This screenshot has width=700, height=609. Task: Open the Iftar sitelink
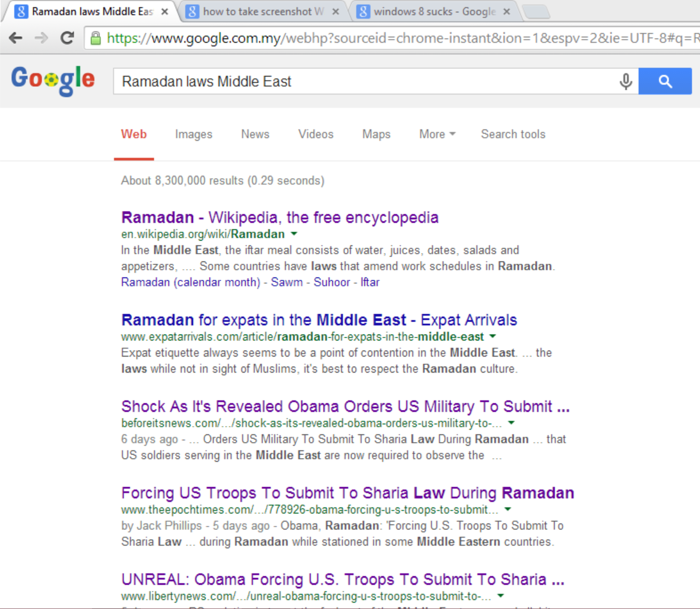370,282
